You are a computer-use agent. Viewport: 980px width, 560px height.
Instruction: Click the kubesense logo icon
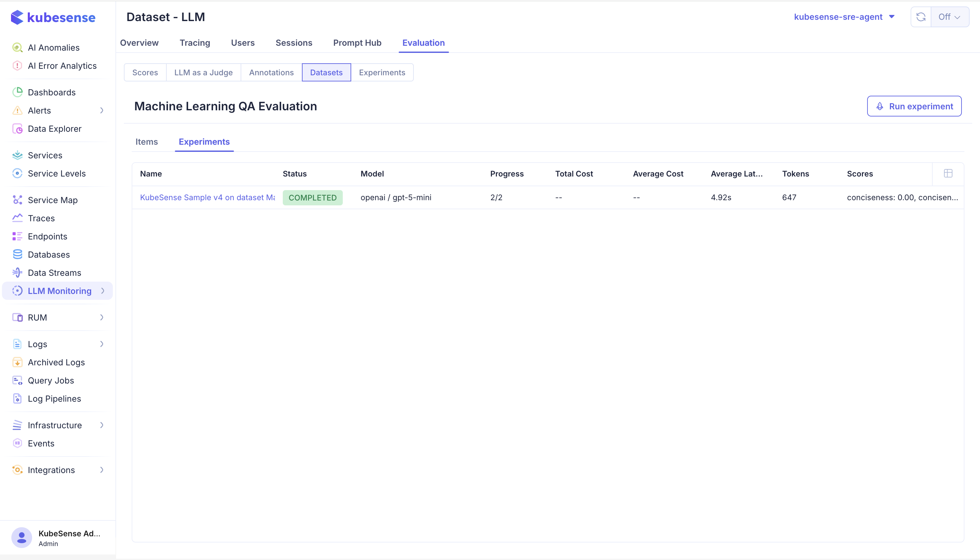click(x=17, y=17)
